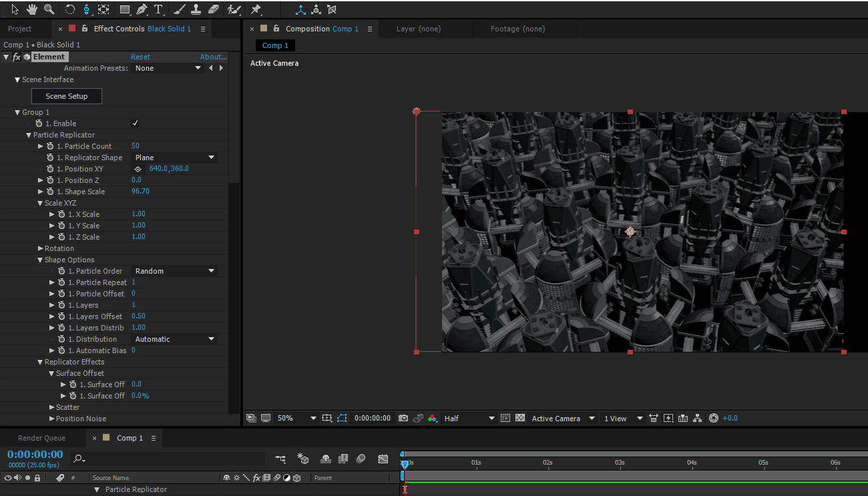
Task: Toggle stopwatch for 1. Particle Count
Action: tap(50, 146)
